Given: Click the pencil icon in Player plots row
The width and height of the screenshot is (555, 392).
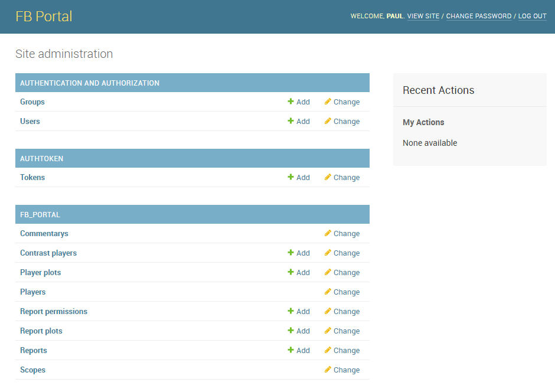Looking at the screenshot, I should click(x=328, y=272).
